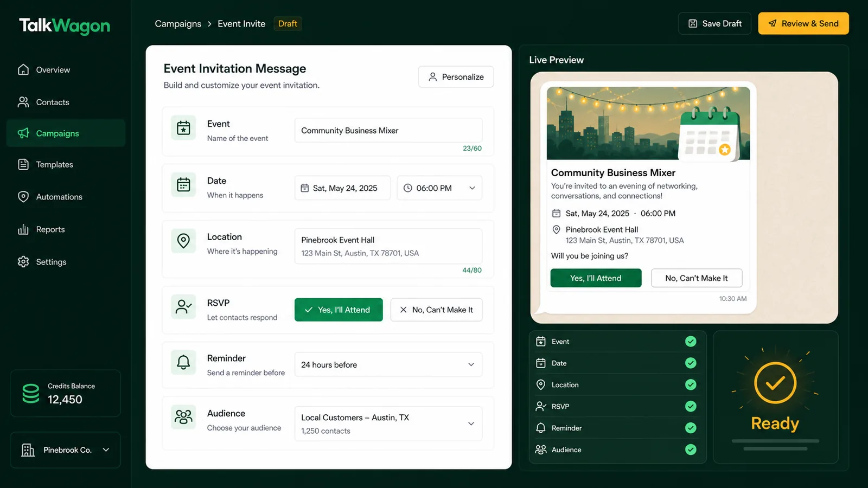This screenshot has width=868, height=488.
Task: Click the Credits Balance coins icon
Action: pos(31,394)
